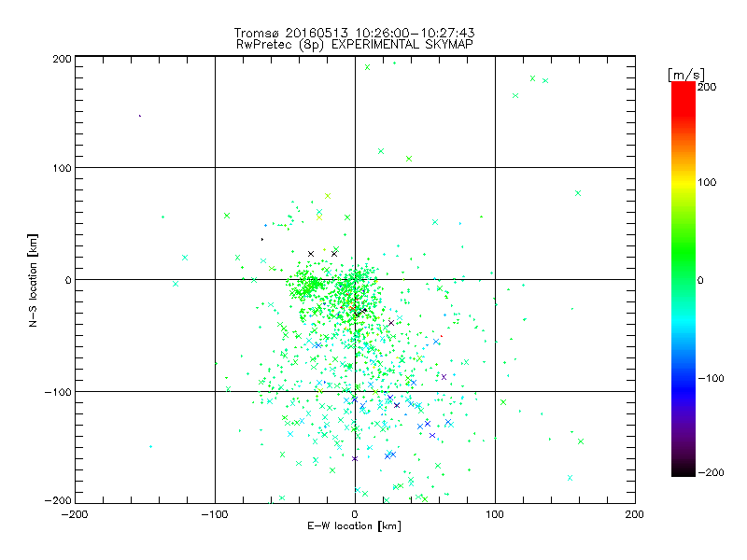The height and width of the screenshot is (560, 747).
Task: Click the small red data point right of the plot center
Action: [441, 336]
